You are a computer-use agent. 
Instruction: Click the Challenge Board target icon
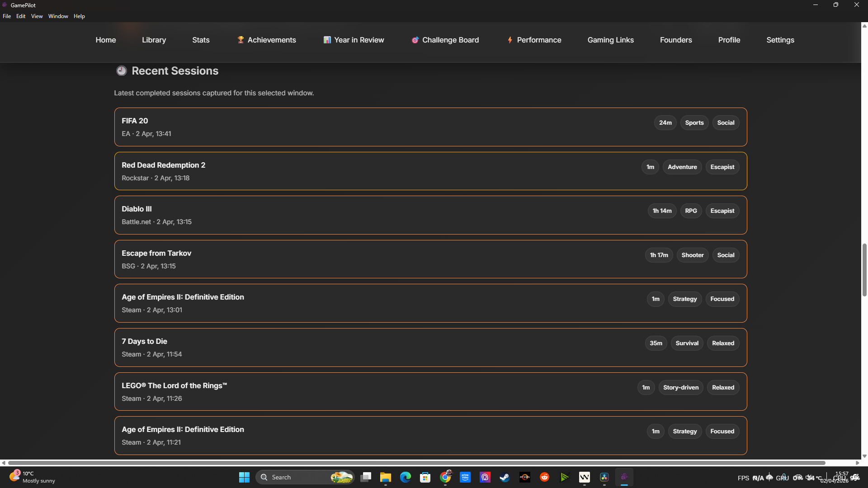(x=415, y=40)
